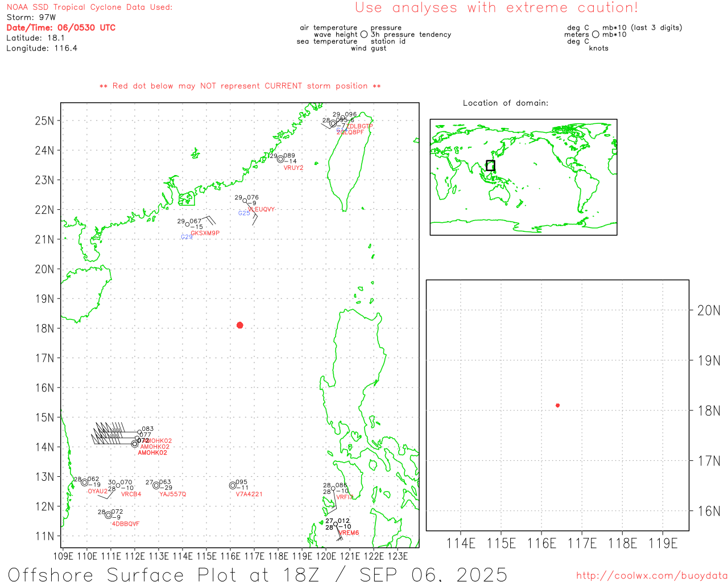Click the OYAU2 station circle marker
Screen dimensions: 728x582
(x=85, y=483)
